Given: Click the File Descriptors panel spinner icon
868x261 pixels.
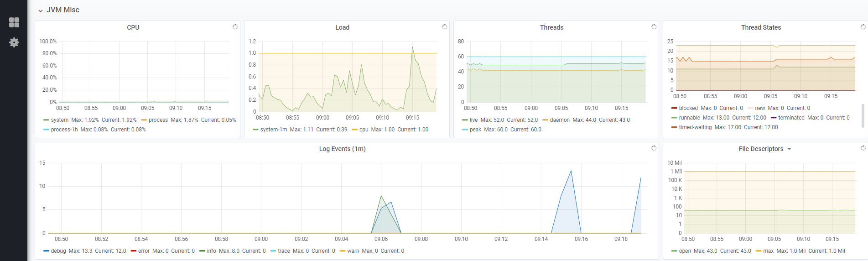Looking at the screenshot, I should click(x=863, y=148).
